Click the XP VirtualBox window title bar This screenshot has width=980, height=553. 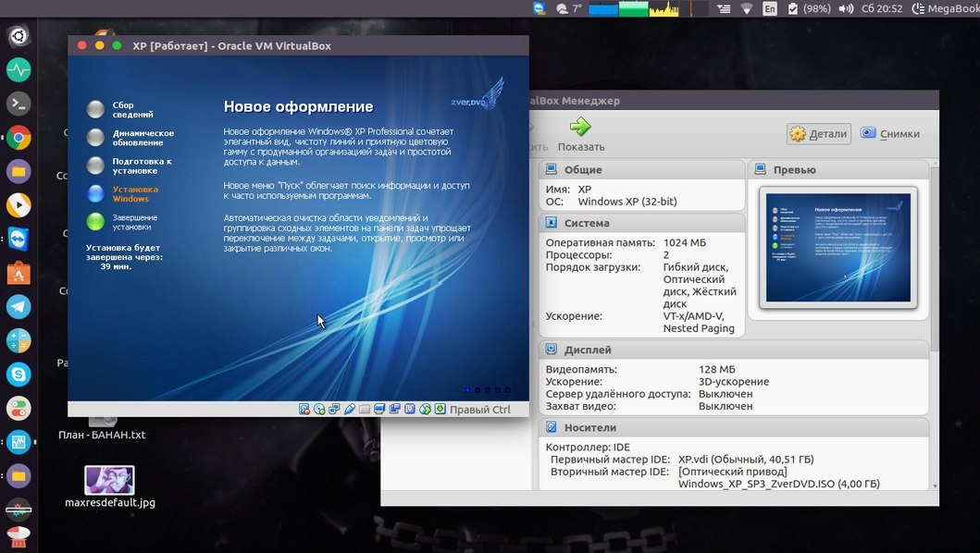click(298, 45)
